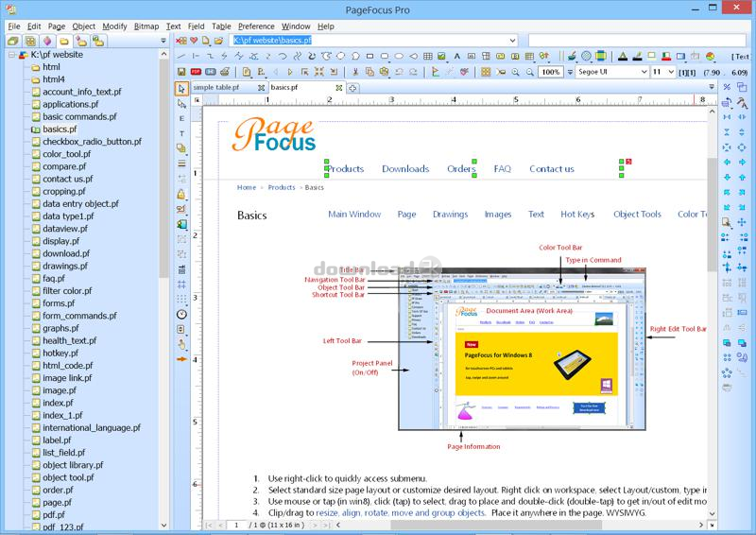Select cropping.pf in the file tree

coord(63,191)
